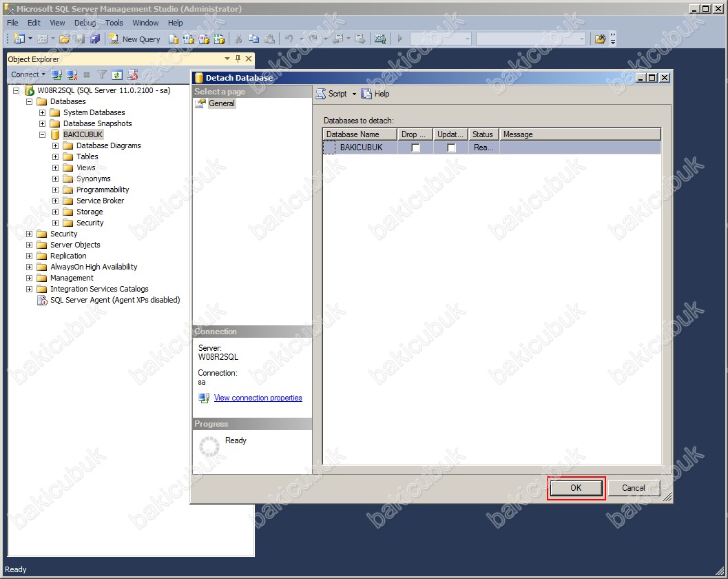Collapse the Databases folder
Screen dimensions: 728x579
coord(29,101)
